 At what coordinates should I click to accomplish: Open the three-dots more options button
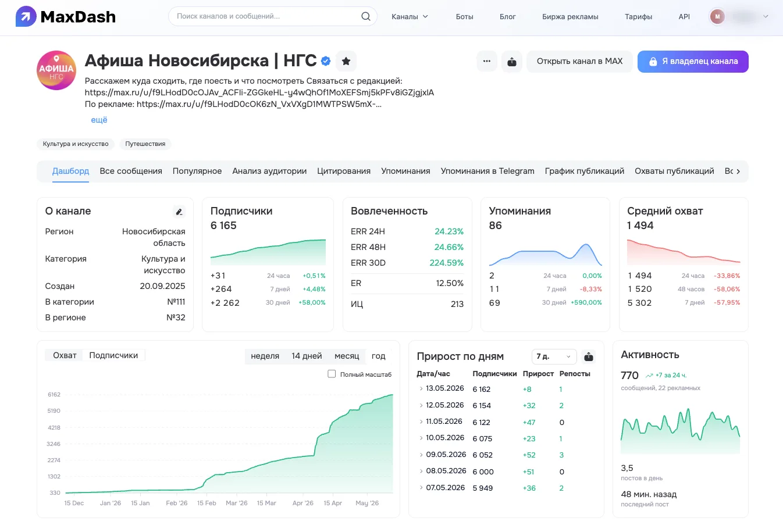[x=487, y=61]
